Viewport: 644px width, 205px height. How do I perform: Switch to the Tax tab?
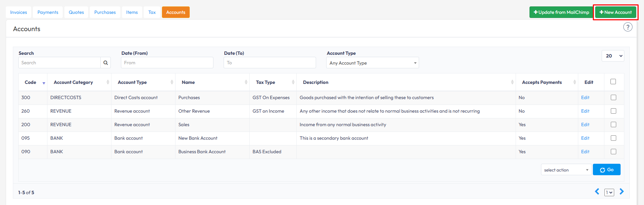[x=152, y=12]
